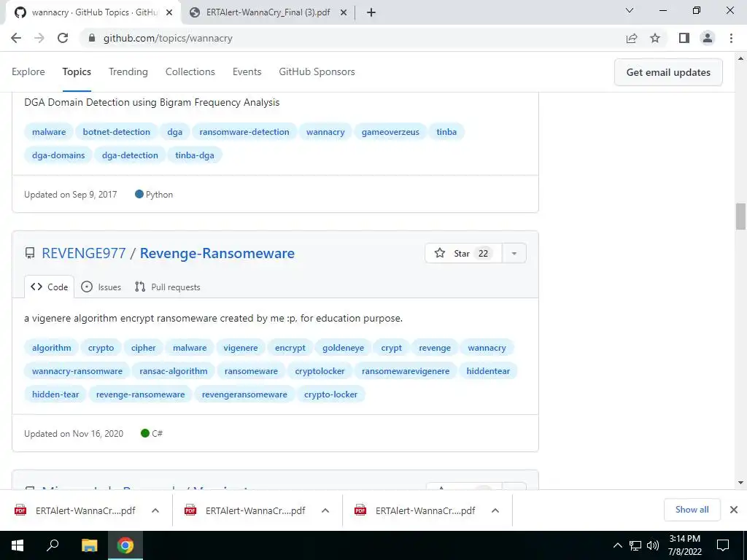This screenshot has height=560, width=747.
Task: Click the hiddentear topic tag
Action: [488, 371]
